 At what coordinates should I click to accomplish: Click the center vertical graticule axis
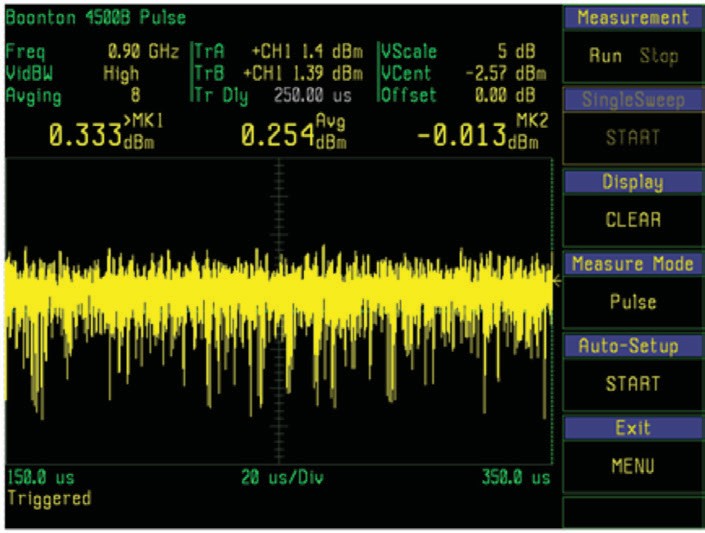(279, 311)
